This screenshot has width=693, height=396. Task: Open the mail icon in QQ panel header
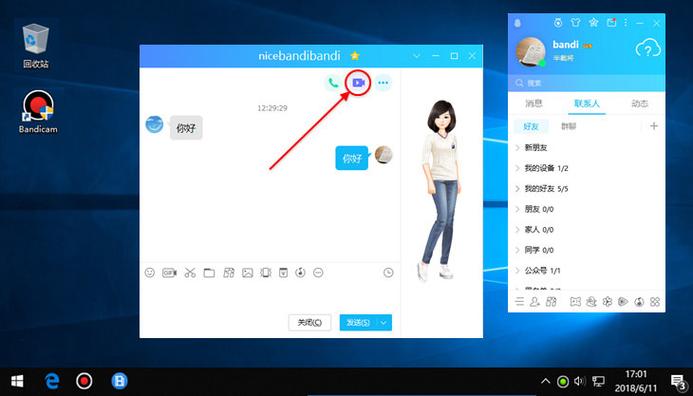click(611, 23)
